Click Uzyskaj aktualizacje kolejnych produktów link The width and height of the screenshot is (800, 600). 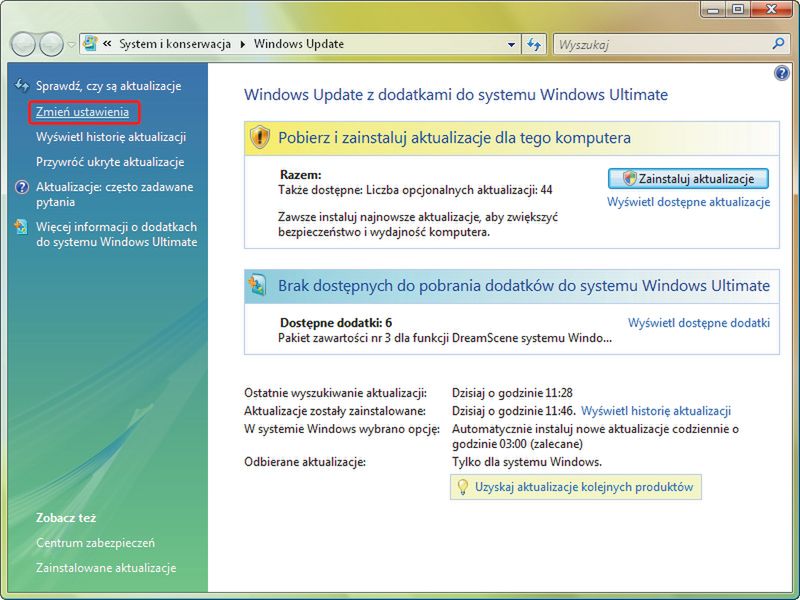(584, 487)
